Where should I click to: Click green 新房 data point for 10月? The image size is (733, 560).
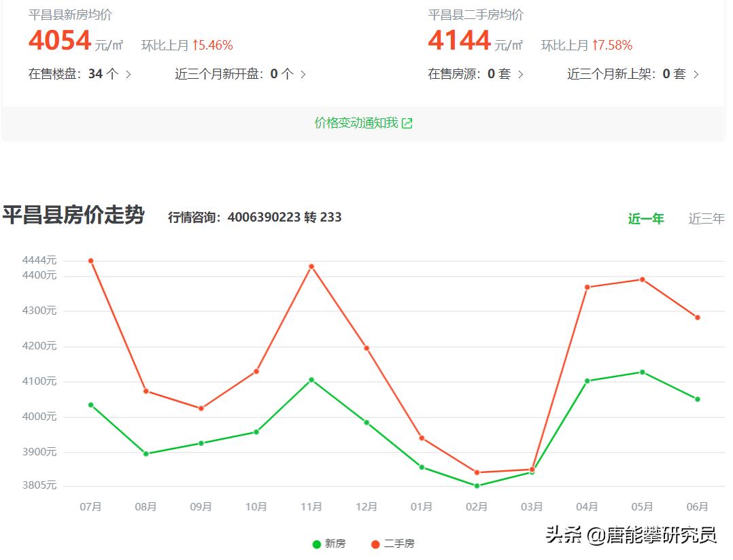256,432
